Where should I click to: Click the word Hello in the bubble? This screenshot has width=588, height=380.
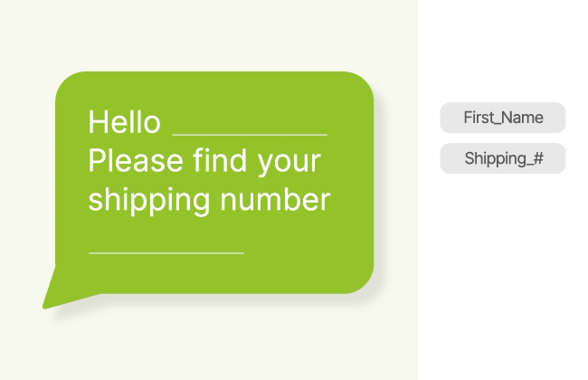tap(125, 121)
